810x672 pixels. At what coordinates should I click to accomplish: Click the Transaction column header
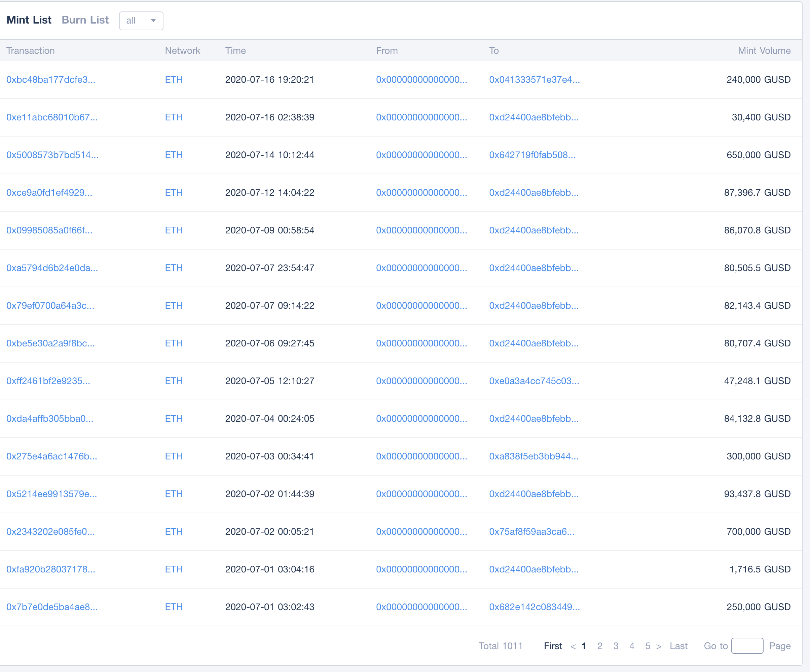(31, 50)
